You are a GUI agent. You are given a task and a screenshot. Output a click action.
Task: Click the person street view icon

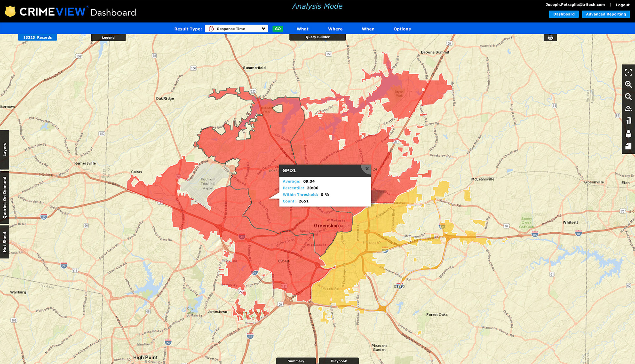628,134
